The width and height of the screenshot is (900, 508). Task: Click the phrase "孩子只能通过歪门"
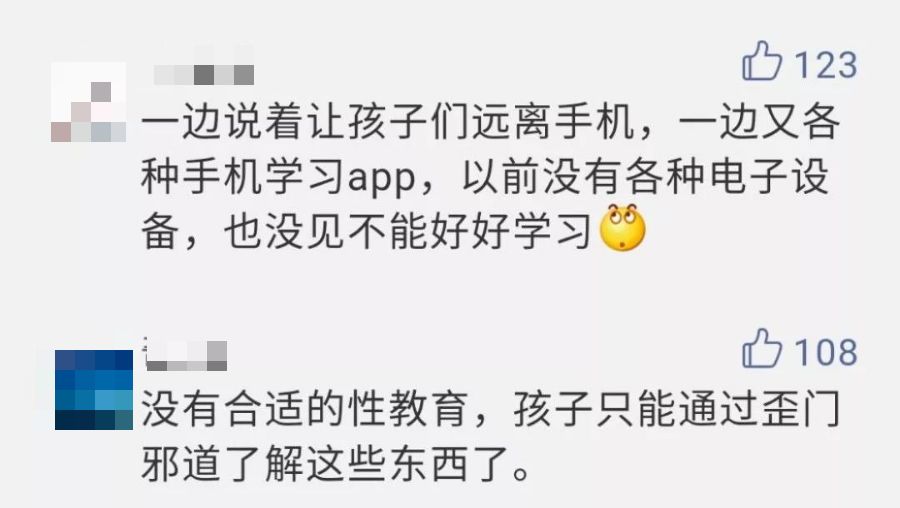click(677, 408)
